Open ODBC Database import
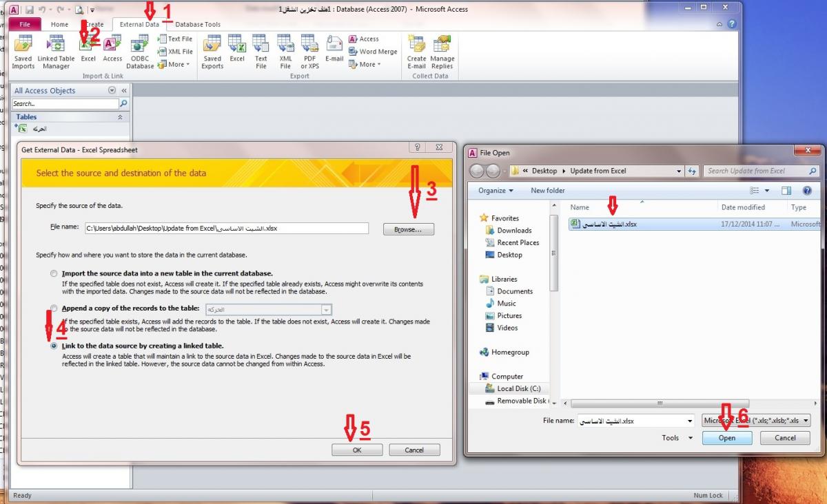827x504 pixels. [140, 52]
